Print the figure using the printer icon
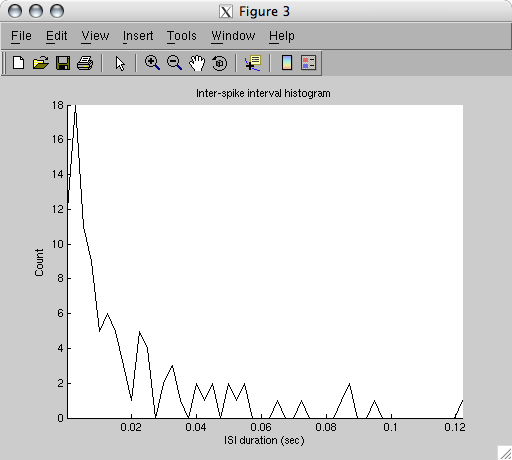 click(x=85, y=63)
